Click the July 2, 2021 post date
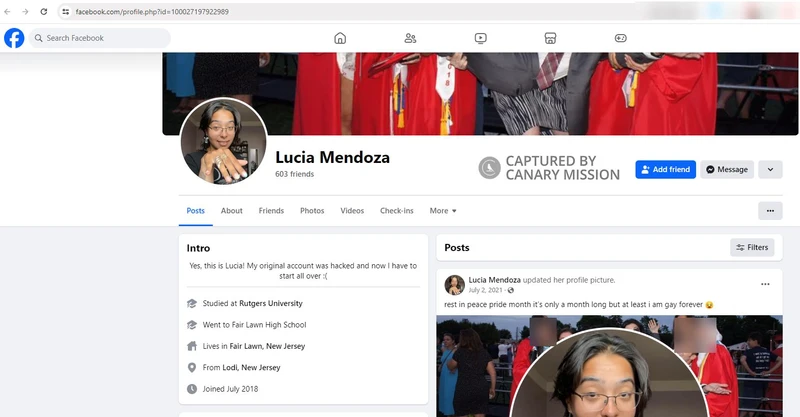This screenshot has width=800, height=417. (485, 290)
